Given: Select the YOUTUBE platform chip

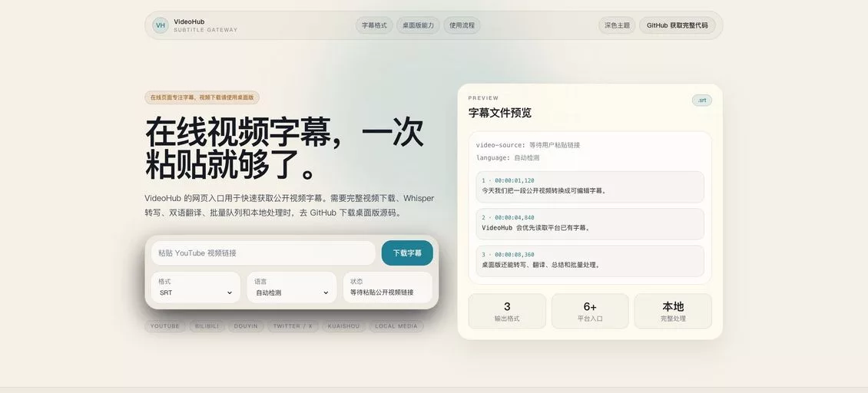Looking at the screenshot, I should pos(165,326).
